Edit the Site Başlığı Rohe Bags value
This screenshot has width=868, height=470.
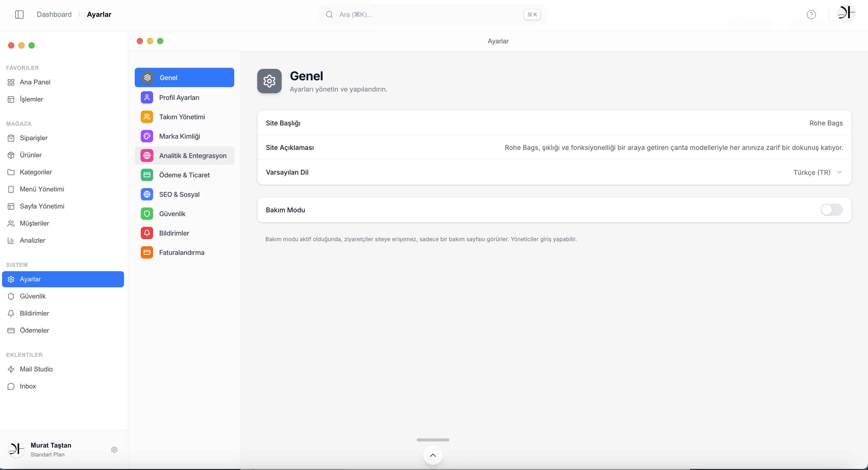pyautogui.click(x=826, y=123)
